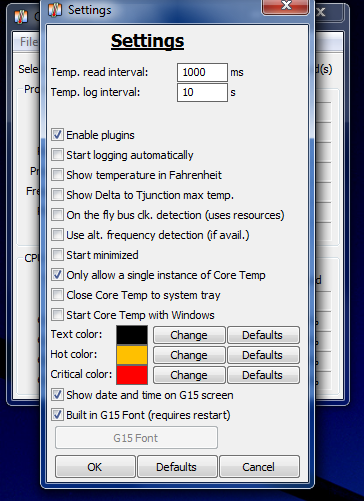Enable Close Core Temp to system tray
This screenshot has height=501, width=364.
[x=57, y=295]
